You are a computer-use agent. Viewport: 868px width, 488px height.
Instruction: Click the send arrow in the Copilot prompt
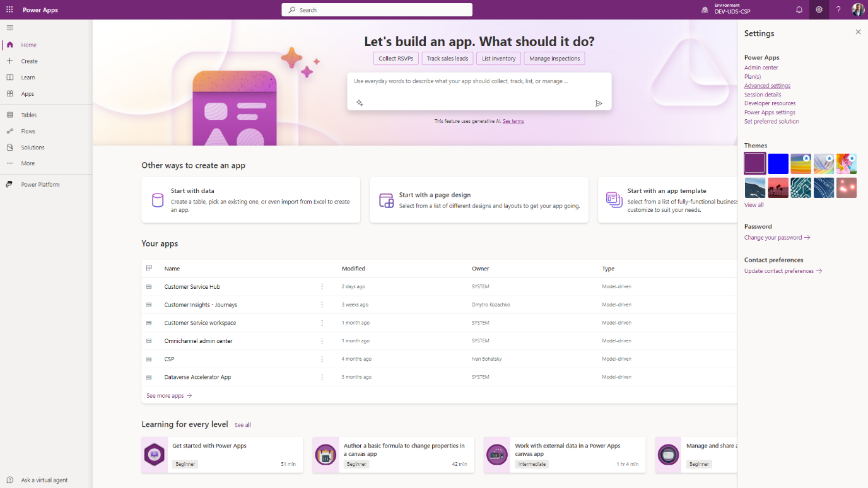click(x=599, y=103)
